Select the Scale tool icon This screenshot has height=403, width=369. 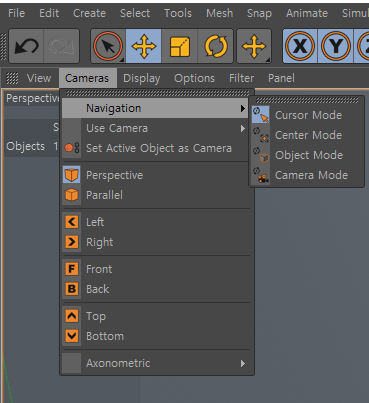tap(180, 46)
